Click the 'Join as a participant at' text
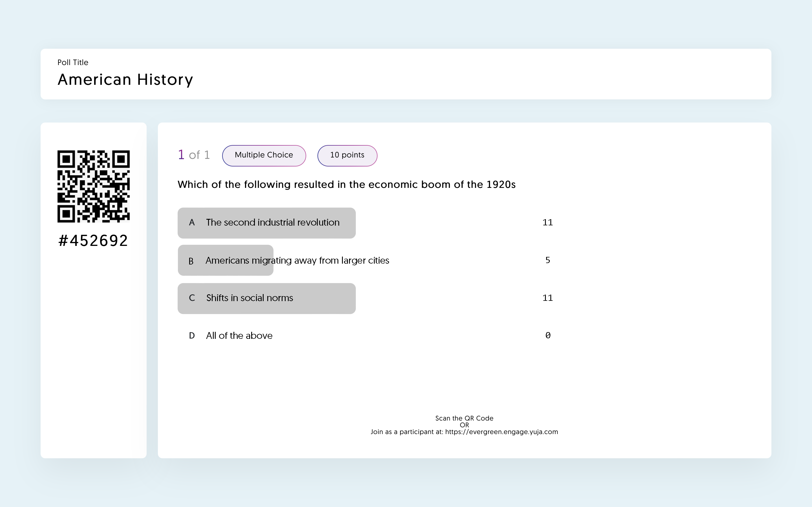 pos(407,432)
